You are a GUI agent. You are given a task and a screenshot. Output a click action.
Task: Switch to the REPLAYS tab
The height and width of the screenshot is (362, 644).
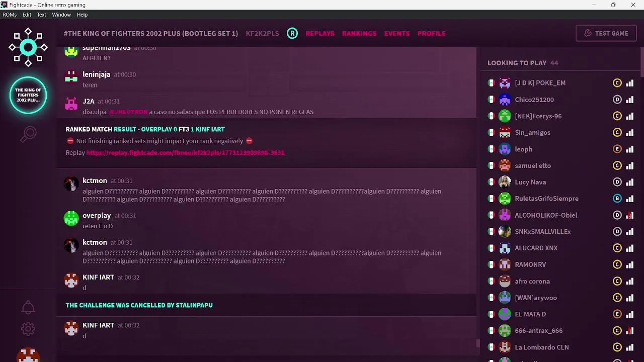320,33
